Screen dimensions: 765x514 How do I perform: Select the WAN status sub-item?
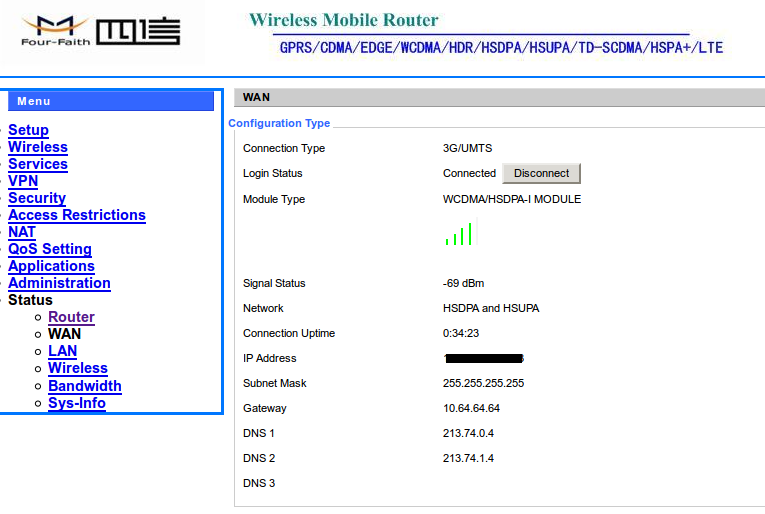click(64, 334)
